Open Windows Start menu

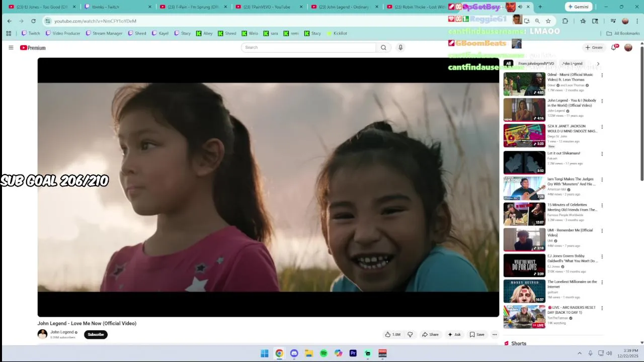pyautogui.click(x=264, y=353)
